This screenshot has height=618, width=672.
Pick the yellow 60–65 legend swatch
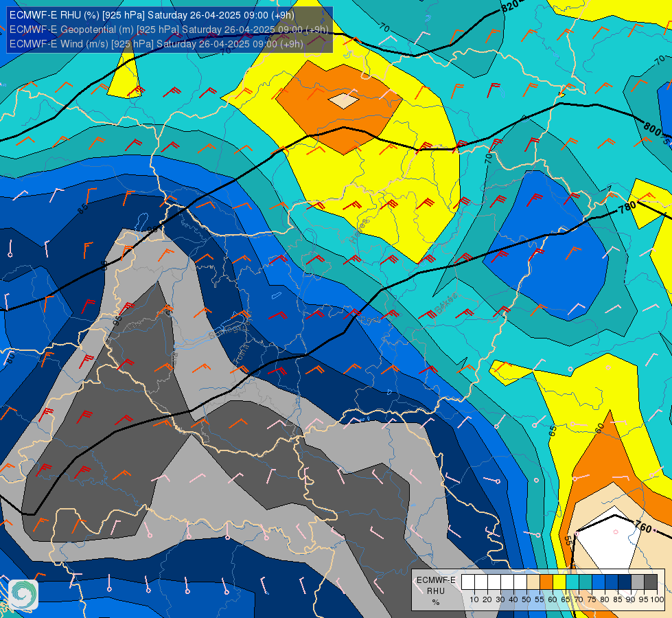(x=559, y=582)
